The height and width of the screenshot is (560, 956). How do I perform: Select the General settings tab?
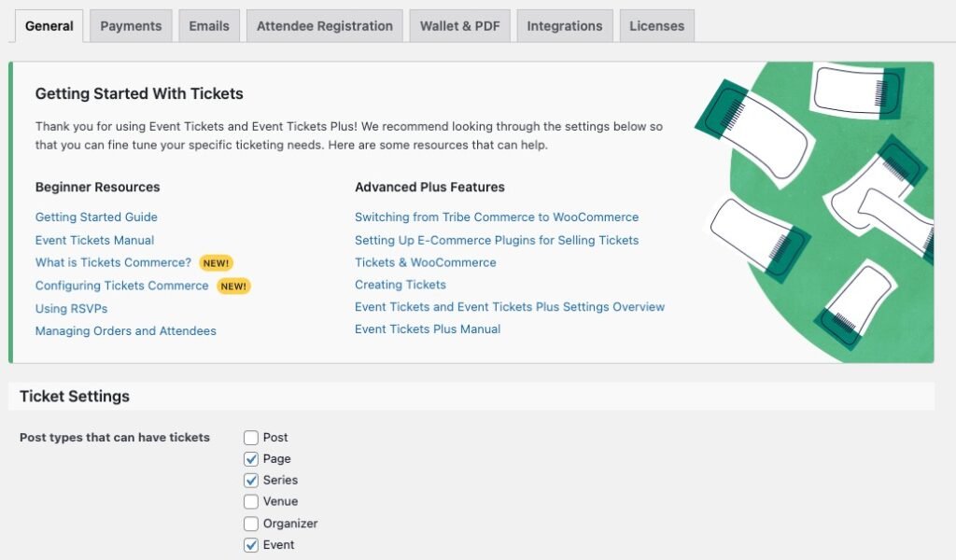tap(49, 26)
